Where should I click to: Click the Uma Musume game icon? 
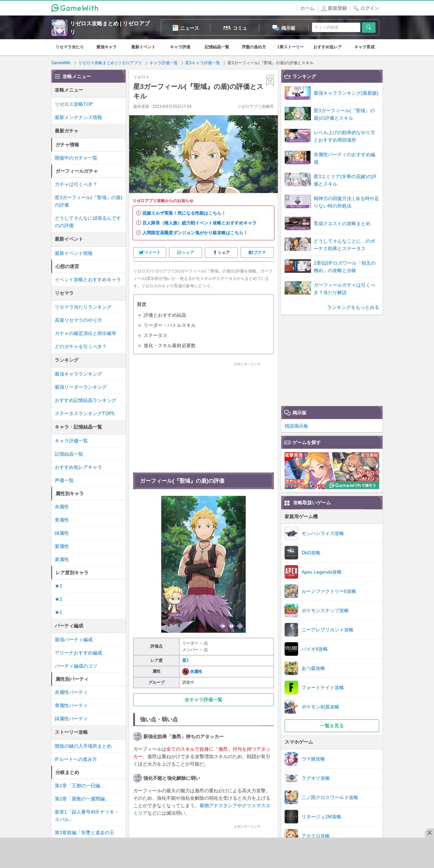click(291, 759)
